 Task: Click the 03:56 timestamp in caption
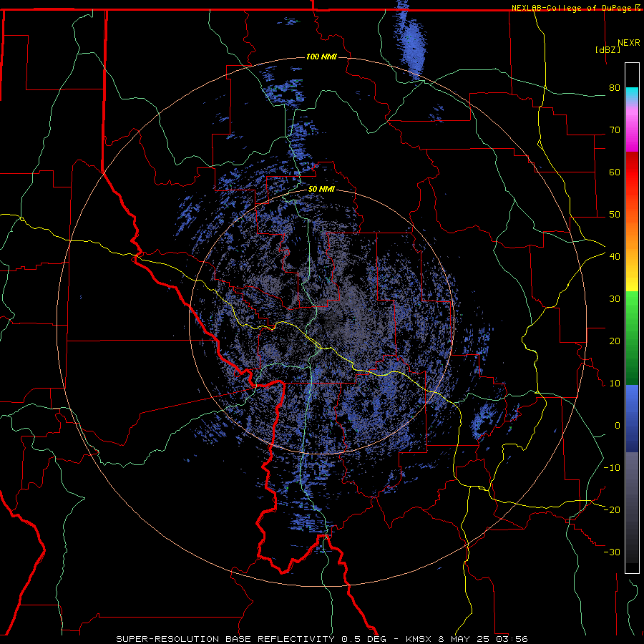[x=512, y=639]
